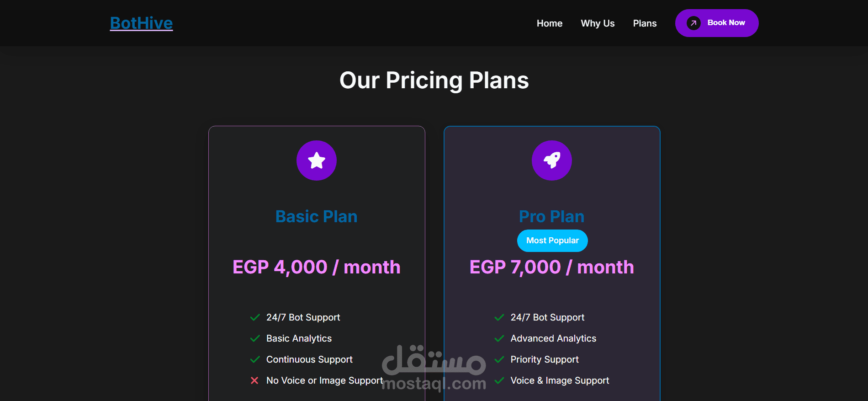The image size is (868, 401).
Task: Navigate to the Plans menu item
Action: [645, 23]
